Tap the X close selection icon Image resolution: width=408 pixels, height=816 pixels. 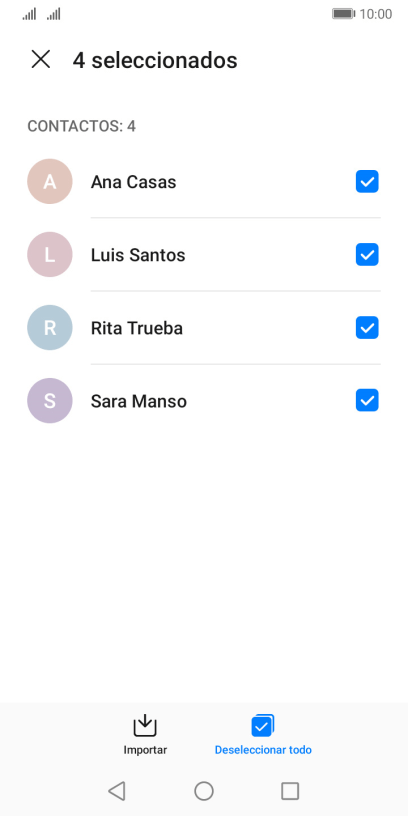[x=41, y=59]
